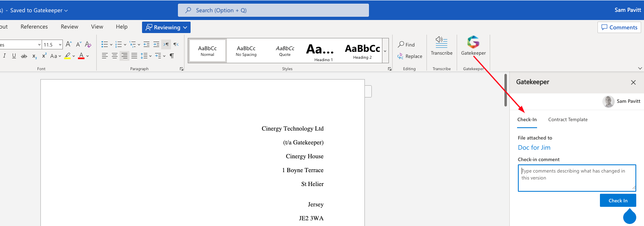Open the Help tab
The height and width of the screenshot is (226, 644).
[x=122, y=27]
